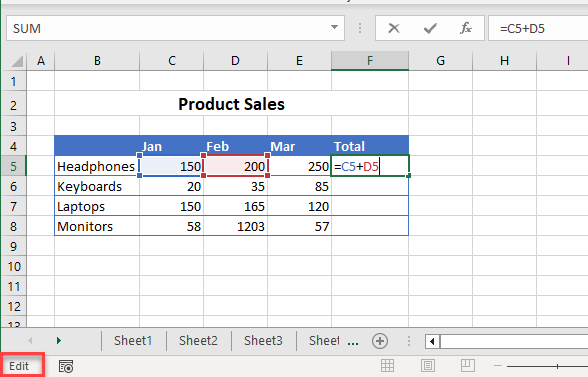
Task: Click the Mar header cell
Action: 299,146
